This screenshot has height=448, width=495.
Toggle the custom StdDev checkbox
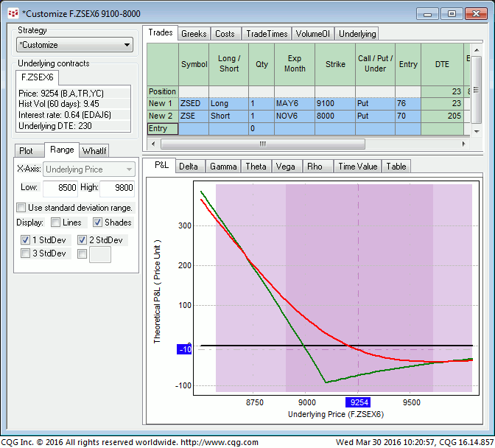click(x=82, y=253)
